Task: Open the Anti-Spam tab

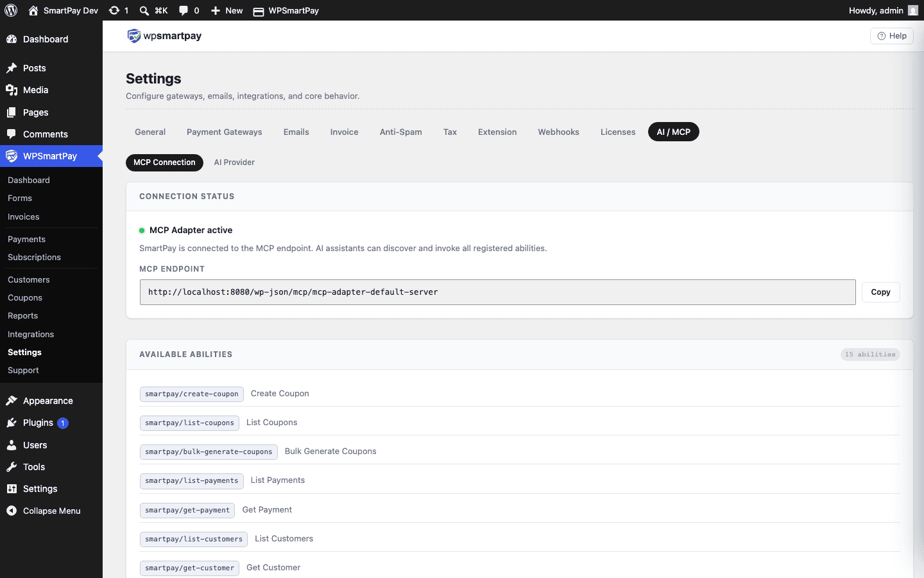Action: click(401, 132)
